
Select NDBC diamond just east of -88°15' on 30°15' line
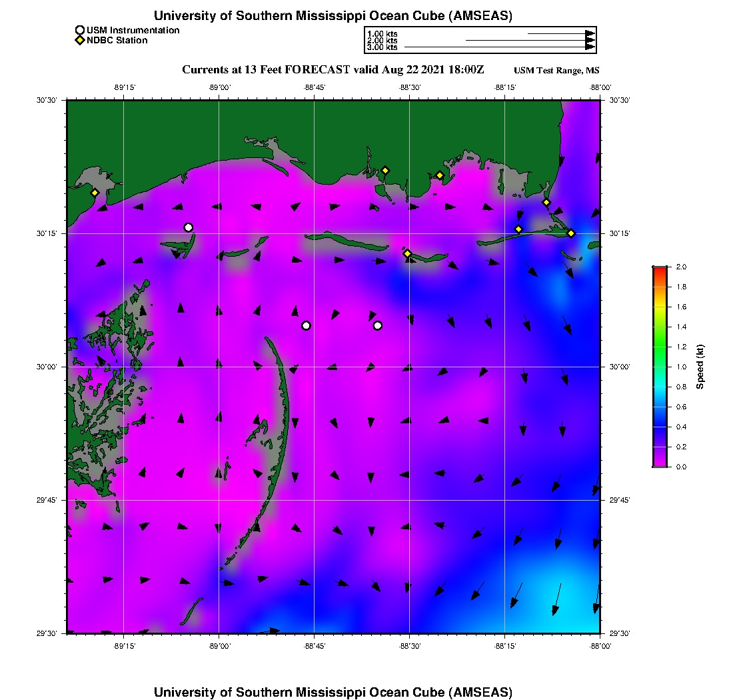(518, 229)
